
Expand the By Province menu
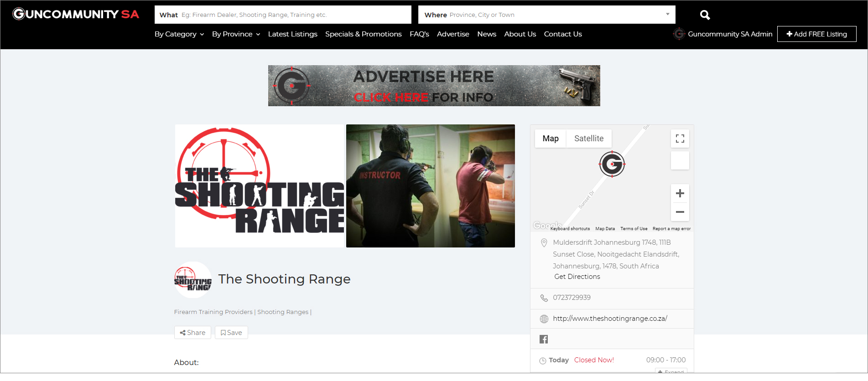[x=236, y=34]
